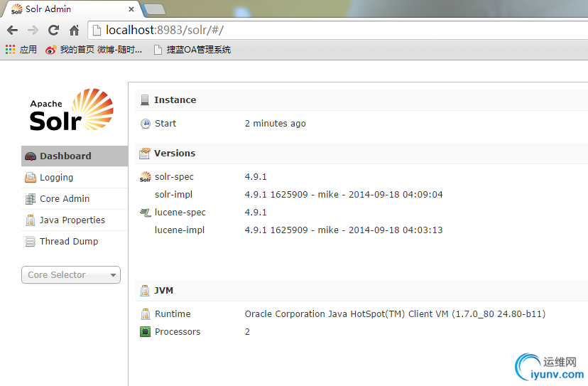
Task: Click the 捷蓝OA管理系统 bookmark page icon
Action: [158, 50]
